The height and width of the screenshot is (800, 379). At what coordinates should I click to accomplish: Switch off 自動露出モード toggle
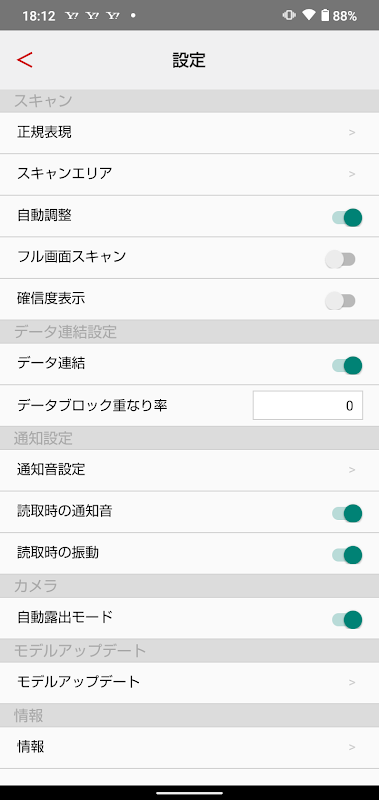point(347,620)
